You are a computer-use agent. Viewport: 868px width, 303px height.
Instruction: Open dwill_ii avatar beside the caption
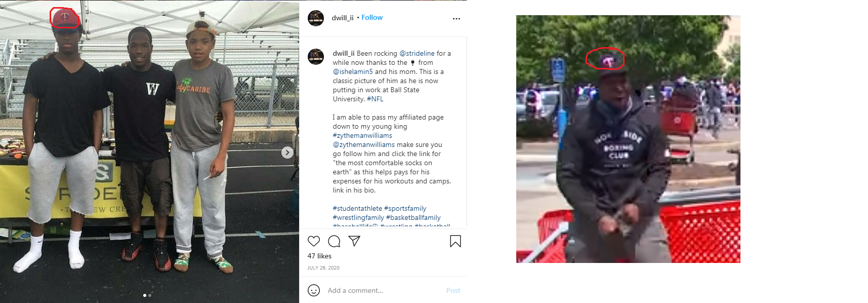[316, 56]
